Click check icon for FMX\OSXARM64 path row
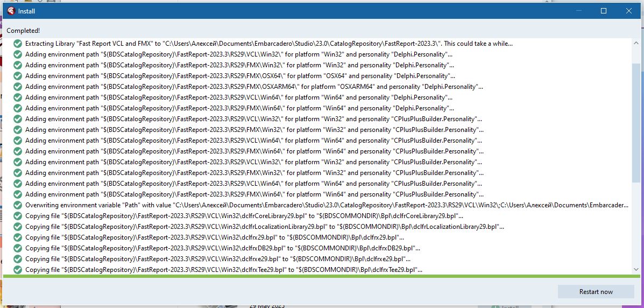 pos(17,87)
